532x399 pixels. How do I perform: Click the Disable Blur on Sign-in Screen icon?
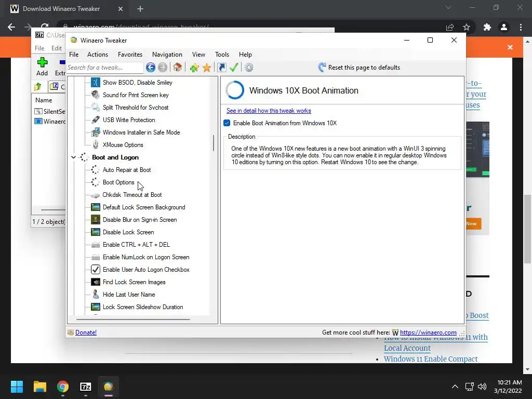coord(96,220)
